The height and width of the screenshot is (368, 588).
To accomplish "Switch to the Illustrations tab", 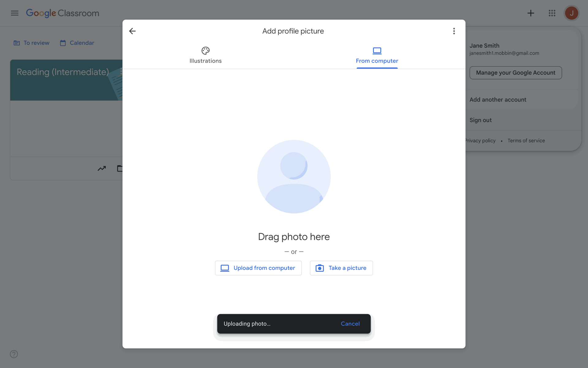I will (205, 56).
